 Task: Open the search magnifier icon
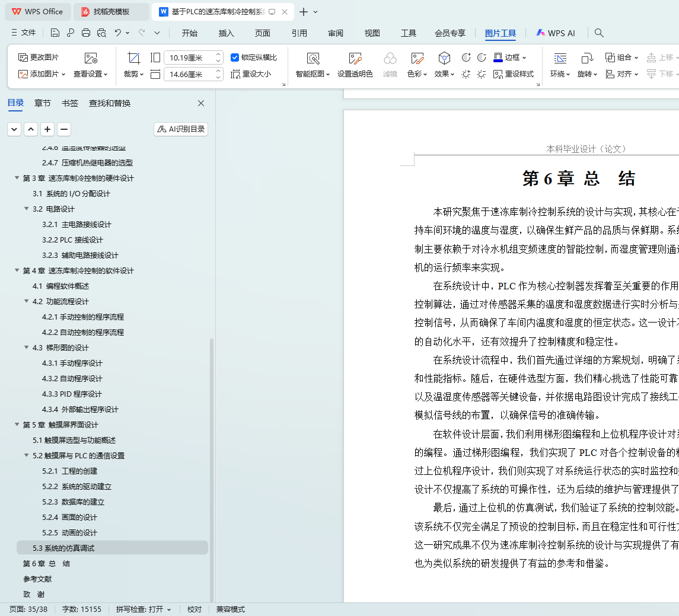tap(599, 33)
